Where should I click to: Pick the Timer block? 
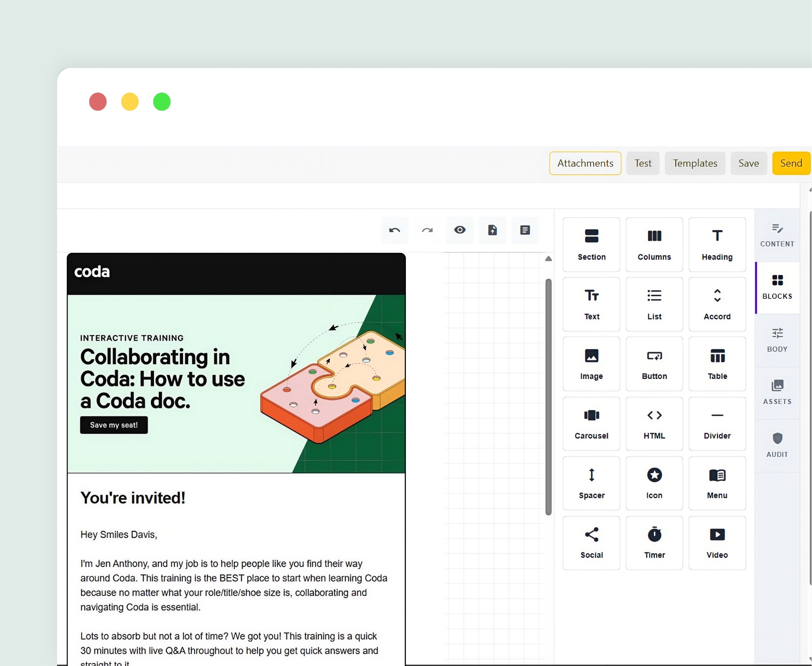click(x=654, y=543)
